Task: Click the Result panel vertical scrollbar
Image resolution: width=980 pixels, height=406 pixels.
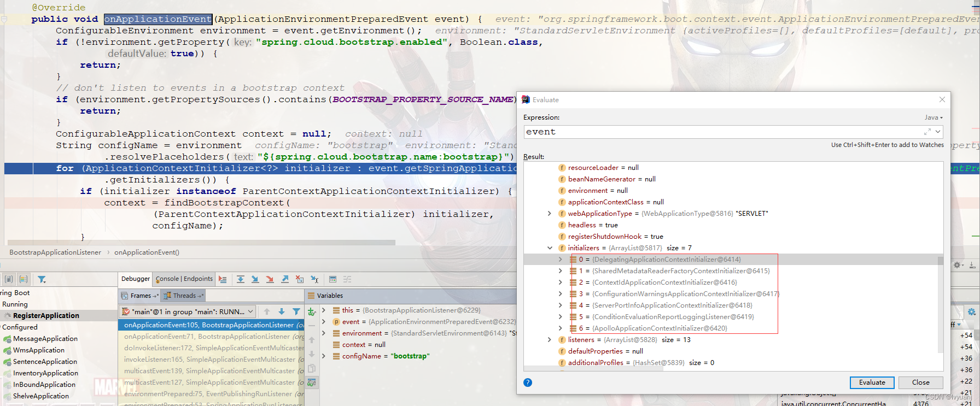Action: pos(941,305)
